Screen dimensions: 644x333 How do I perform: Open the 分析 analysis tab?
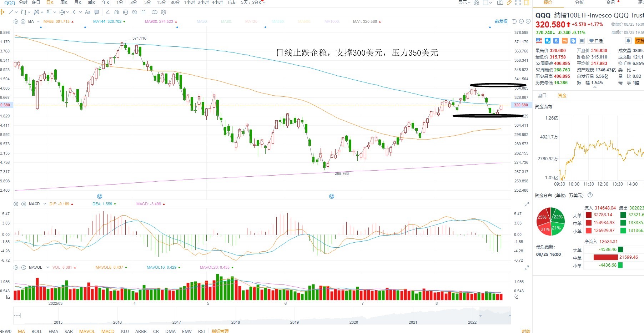click(579, 2)
